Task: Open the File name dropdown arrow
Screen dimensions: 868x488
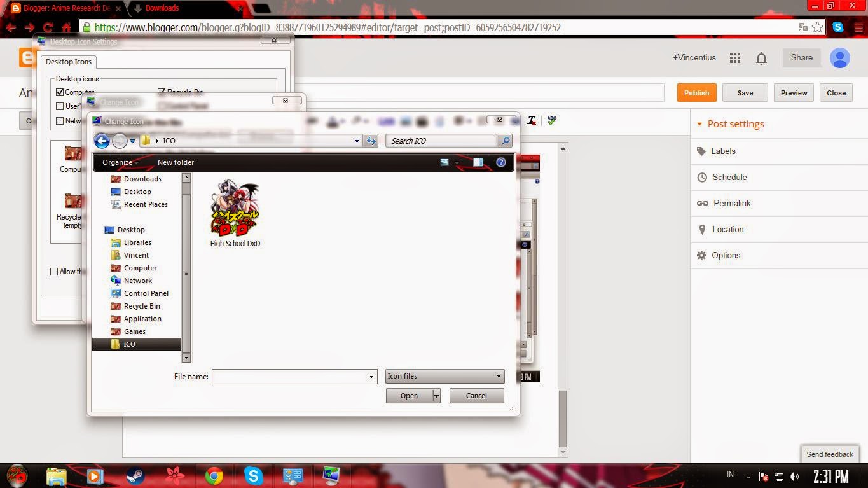Action: [371, 377]
